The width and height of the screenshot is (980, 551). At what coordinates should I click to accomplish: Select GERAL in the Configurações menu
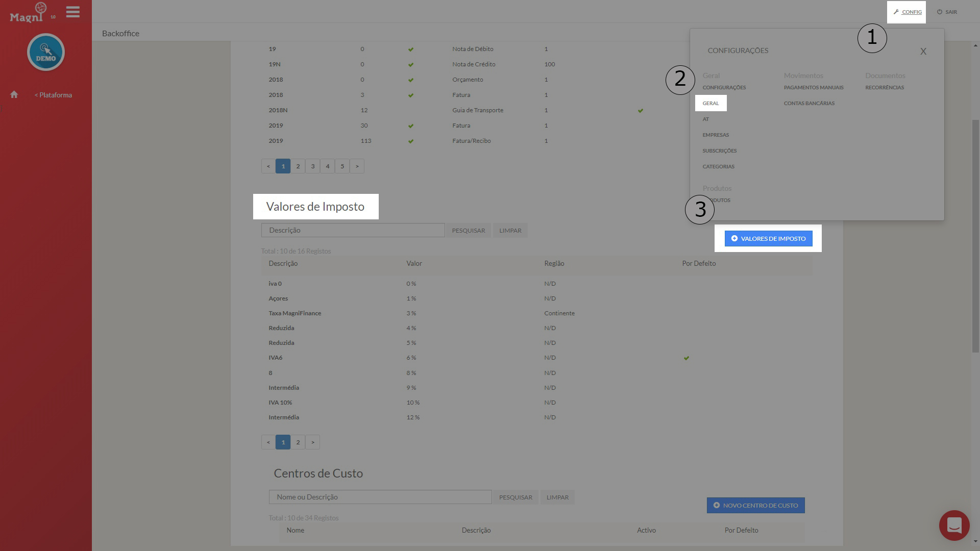coord(710,104)
